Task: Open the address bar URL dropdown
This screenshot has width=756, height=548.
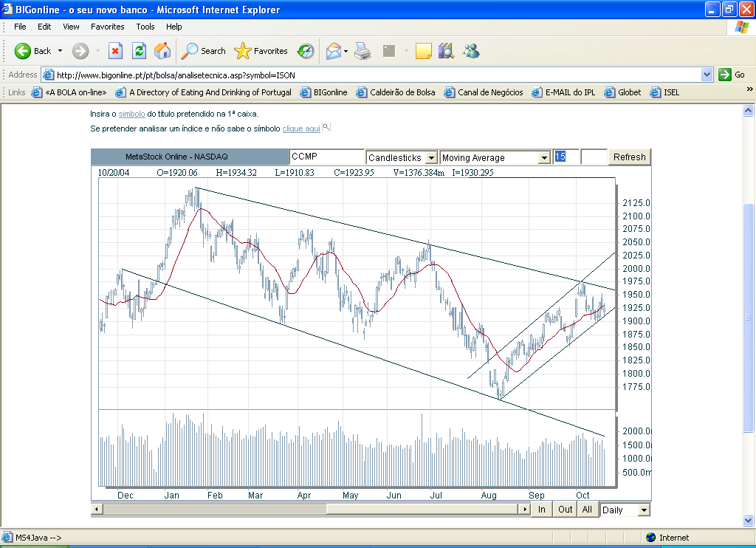Action: pos(707,75)
